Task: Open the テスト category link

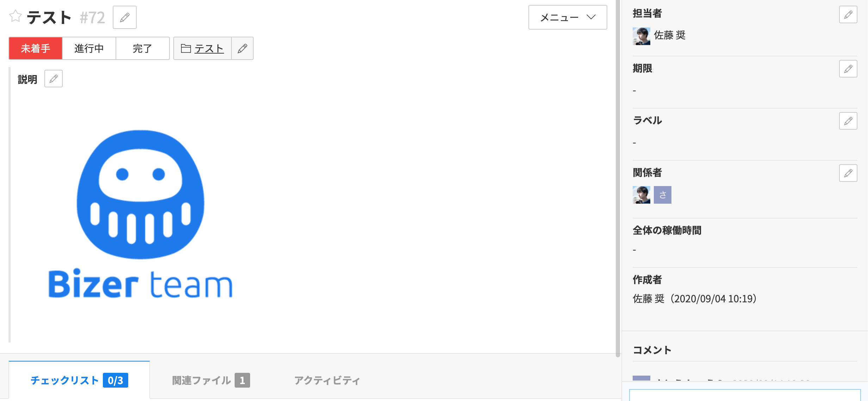Action: point(209,48)
